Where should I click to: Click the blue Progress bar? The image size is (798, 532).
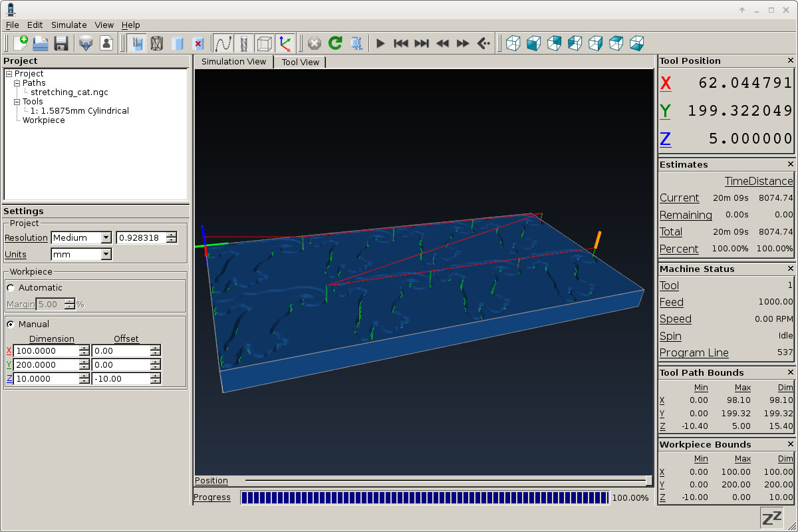click(425, 497)
